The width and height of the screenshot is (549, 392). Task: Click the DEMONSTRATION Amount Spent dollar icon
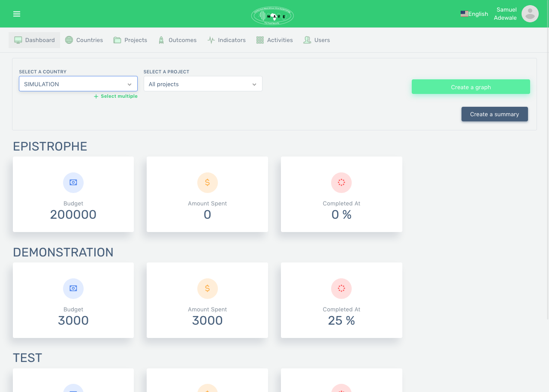coord(207,288)
